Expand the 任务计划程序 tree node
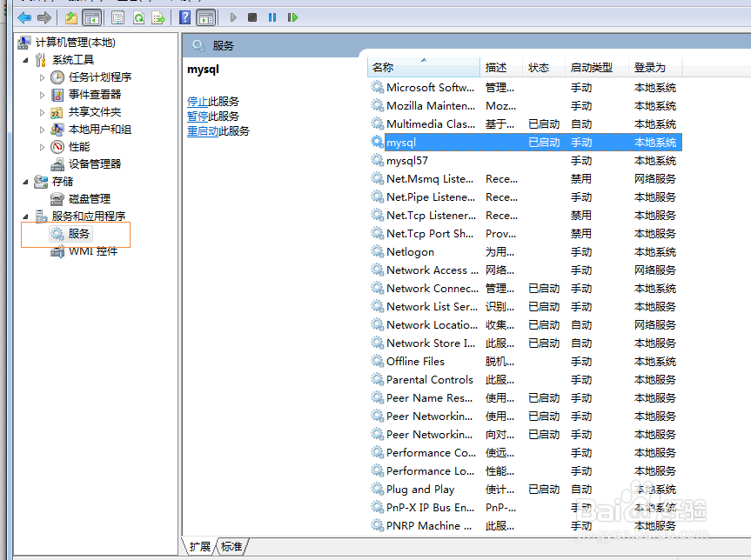The height and width of the screenshot is (560, 751). (x=40, y=77)
